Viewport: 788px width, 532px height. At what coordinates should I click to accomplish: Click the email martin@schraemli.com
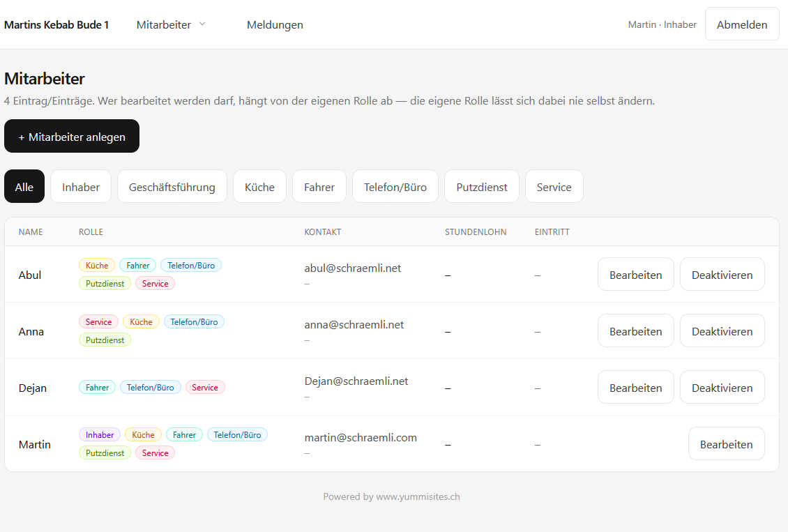361,437
